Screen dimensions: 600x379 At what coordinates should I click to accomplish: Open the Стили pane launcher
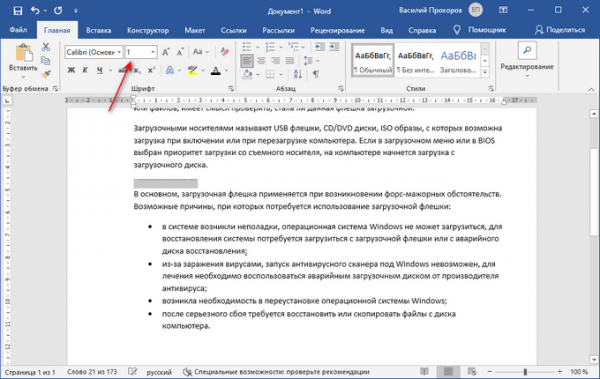pyautogui.click(x=491, y=88)
